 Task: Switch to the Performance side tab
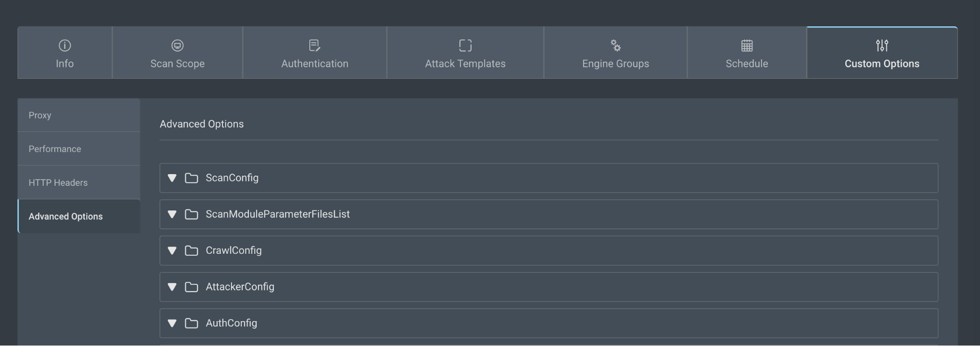point(55,149)
